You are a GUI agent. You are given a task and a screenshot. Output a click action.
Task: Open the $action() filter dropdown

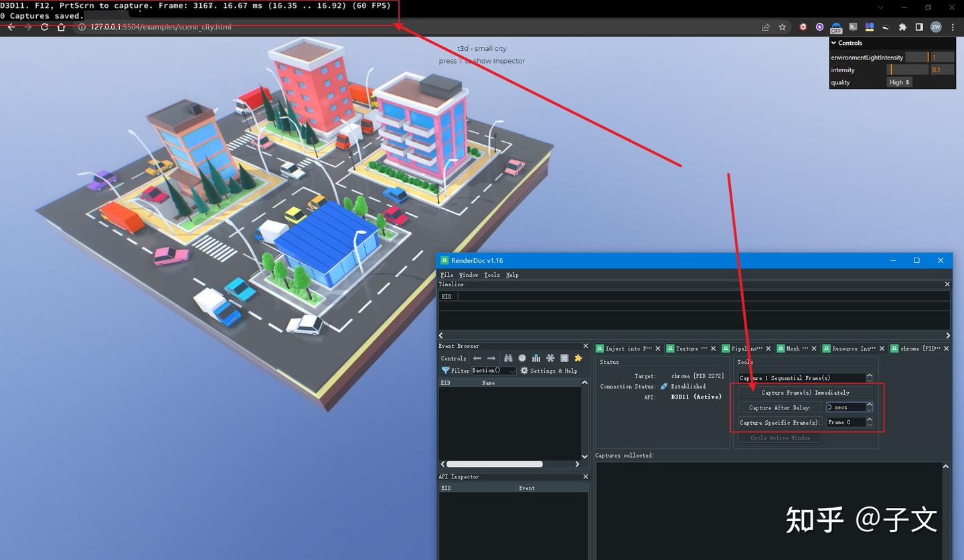(512, 370)
